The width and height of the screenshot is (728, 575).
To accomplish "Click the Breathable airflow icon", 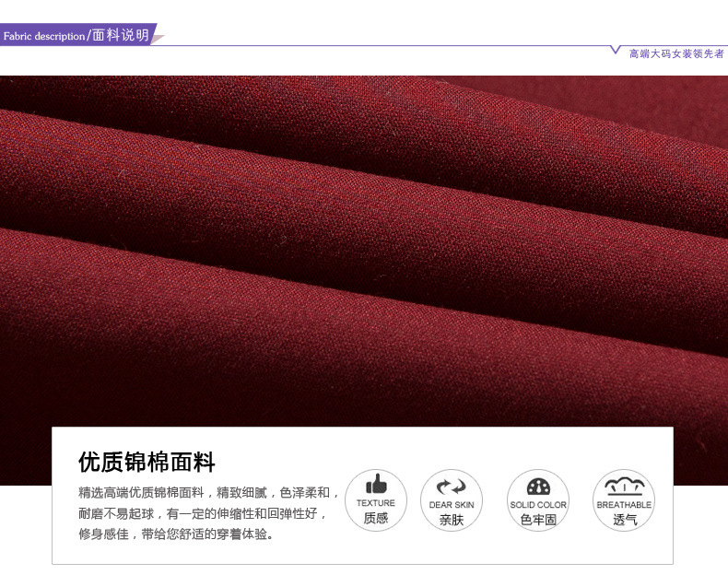I will tap(624, 487).
